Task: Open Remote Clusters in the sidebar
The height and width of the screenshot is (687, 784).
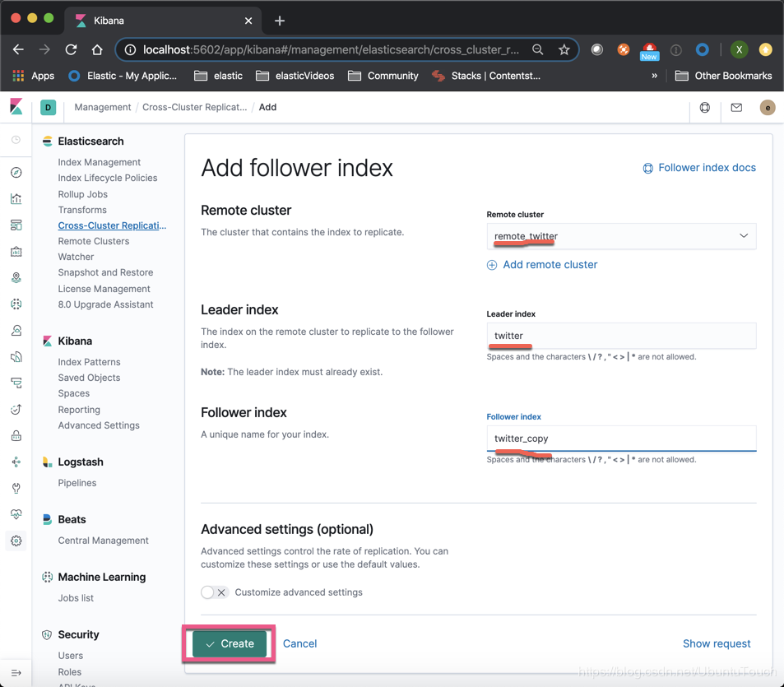Action: pos(94,241)
